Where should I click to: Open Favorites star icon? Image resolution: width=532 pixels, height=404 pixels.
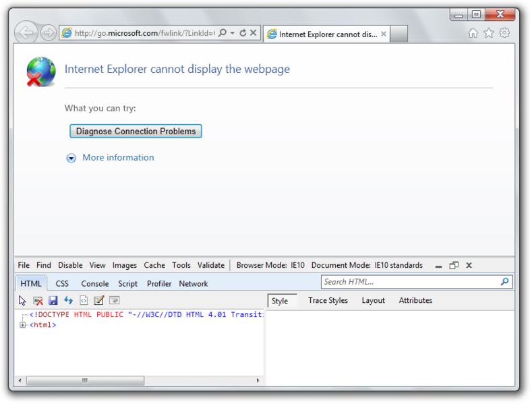pos(489,33)
